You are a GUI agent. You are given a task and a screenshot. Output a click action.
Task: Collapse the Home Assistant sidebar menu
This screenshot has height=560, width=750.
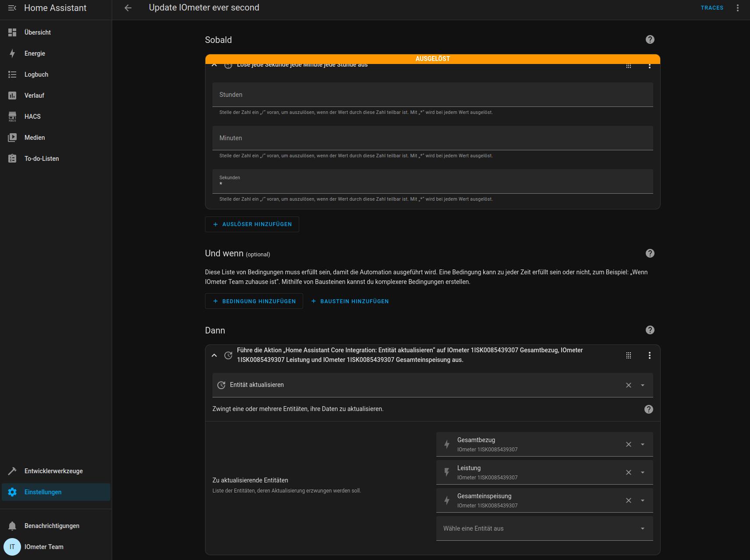point(12,8)
